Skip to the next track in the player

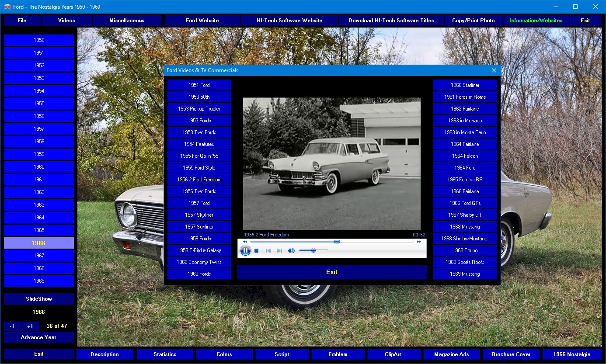(x=279, y=251)
